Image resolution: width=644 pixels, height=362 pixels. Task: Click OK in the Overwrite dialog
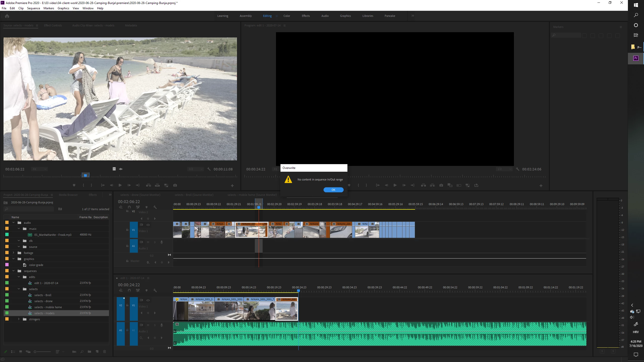coord(333,190)
